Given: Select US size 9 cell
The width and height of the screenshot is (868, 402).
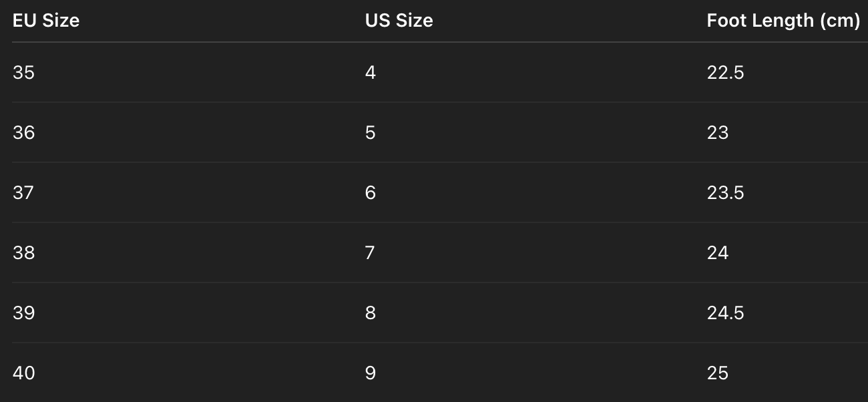Looking at the screenshot, I should pos(371,373).
